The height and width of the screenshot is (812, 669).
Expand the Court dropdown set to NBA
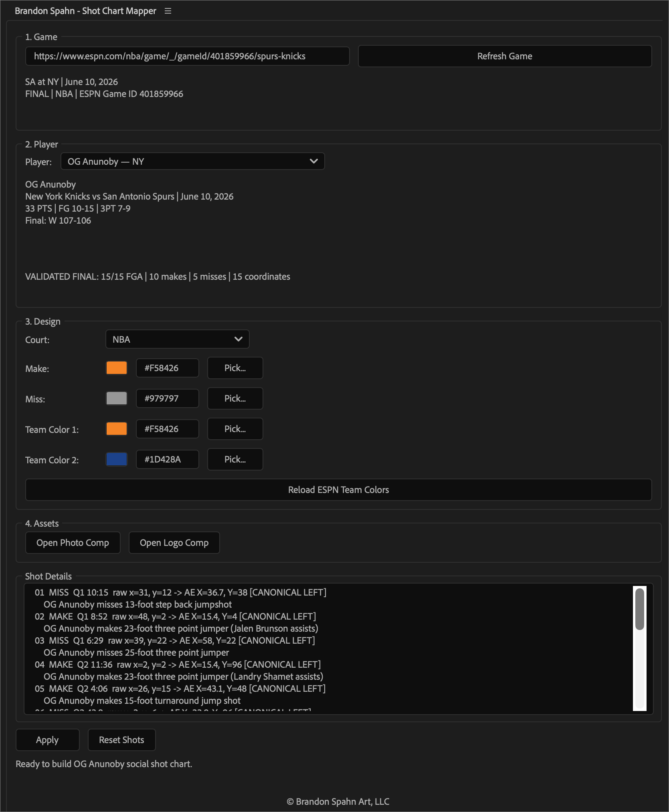click(177, 339)
